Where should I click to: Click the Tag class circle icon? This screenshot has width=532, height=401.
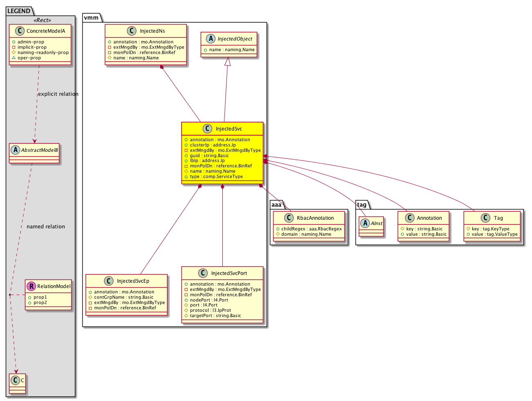[x=485, y=218]
